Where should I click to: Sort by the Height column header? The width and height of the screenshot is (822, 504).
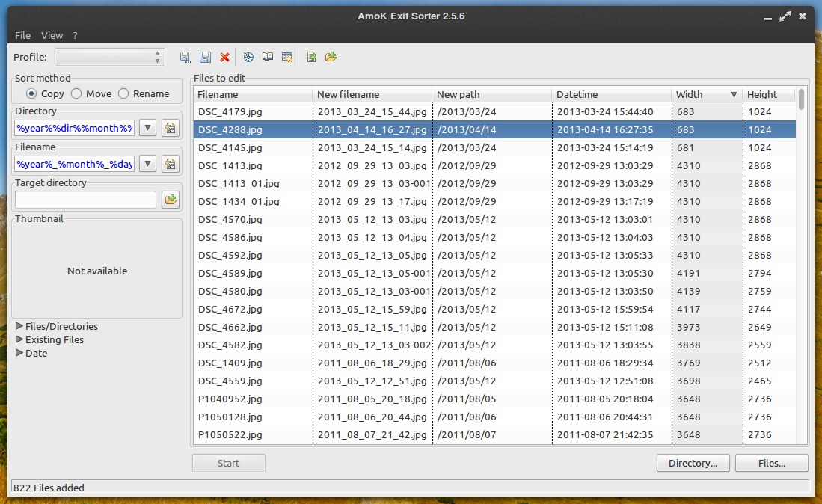point(769,94)
